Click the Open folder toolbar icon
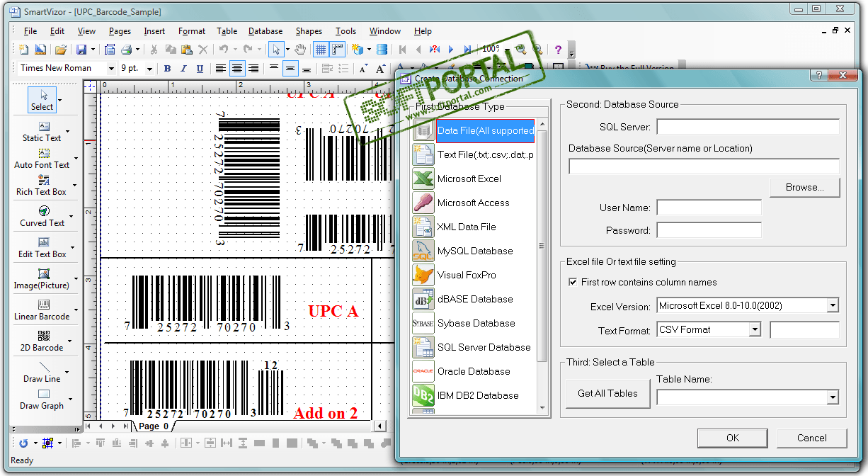868x476 pixels. pos(61,50)
